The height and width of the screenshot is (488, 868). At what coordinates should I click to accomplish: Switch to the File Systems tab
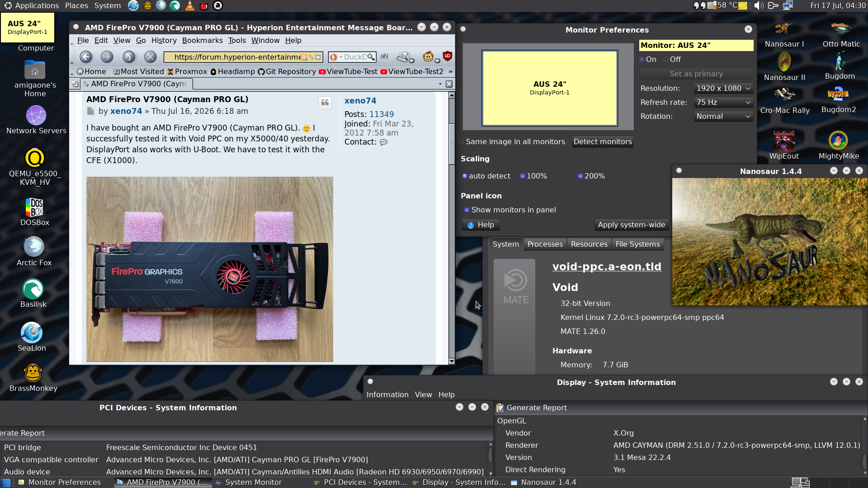[x=637, y=244]
